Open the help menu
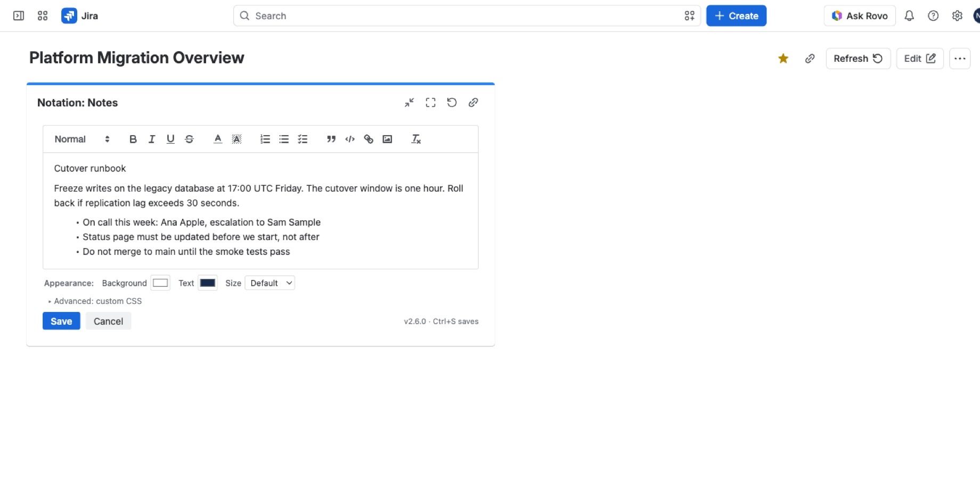Image resolution: width=980 pixels, height=479 pixels. (x=933, y=16)
